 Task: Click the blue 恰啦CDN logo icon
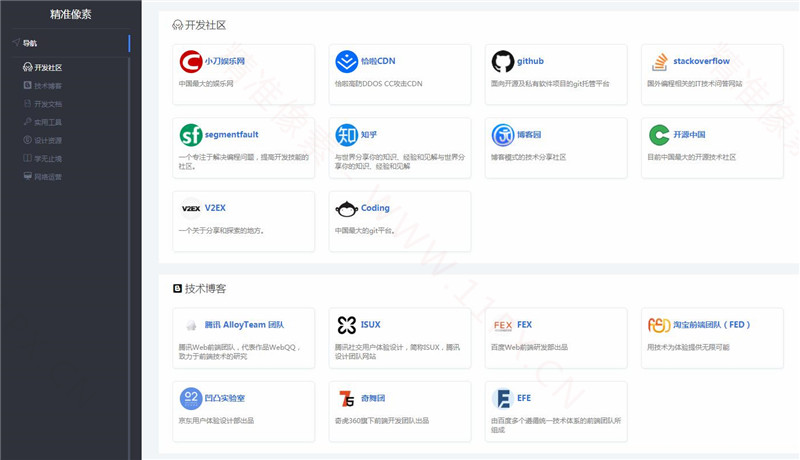(346, 62)
